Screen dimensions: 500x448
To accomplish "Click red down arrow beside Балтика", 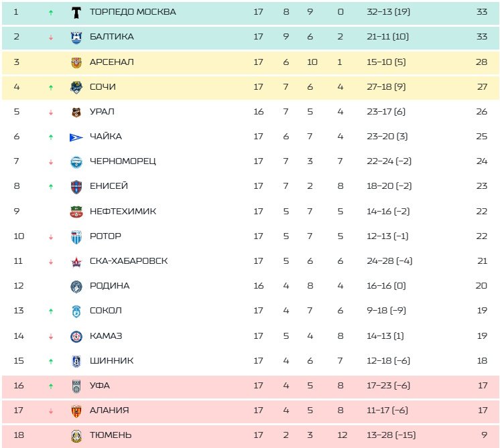I will pos(51,38).
